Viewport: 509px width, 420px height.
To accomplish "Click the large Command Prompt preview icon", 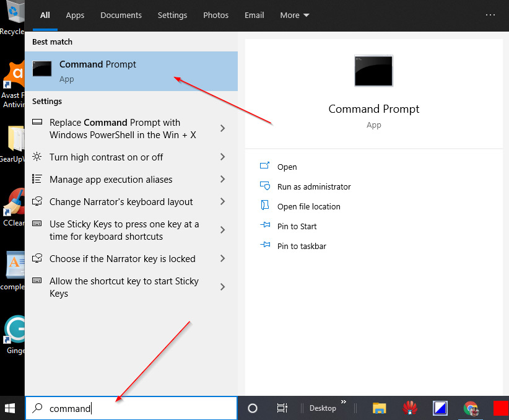I will point(373,71).
